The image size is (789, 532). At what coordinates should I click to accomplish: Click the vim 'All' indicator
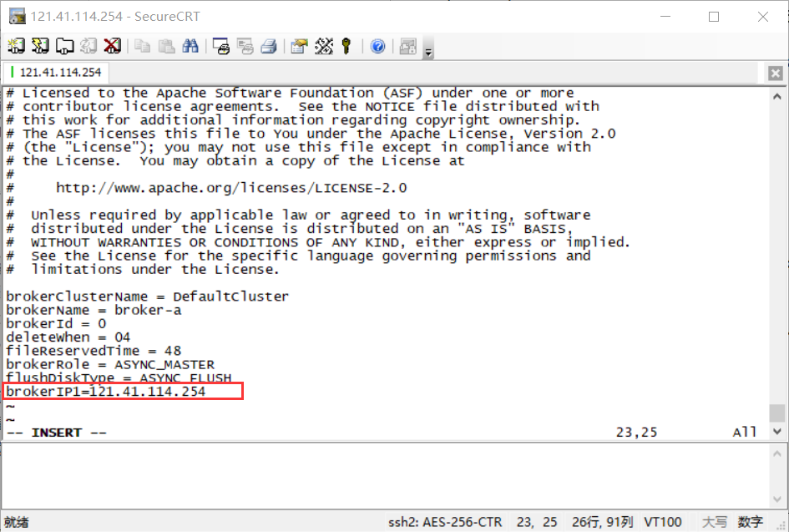point(745,432)
